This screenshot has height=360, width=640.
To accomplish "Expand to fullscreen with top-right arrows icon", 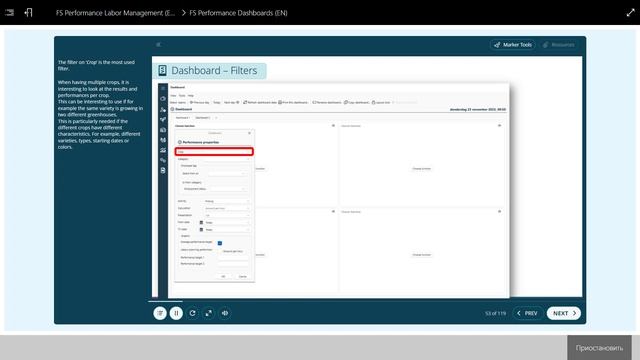I will tap(630, 13).
